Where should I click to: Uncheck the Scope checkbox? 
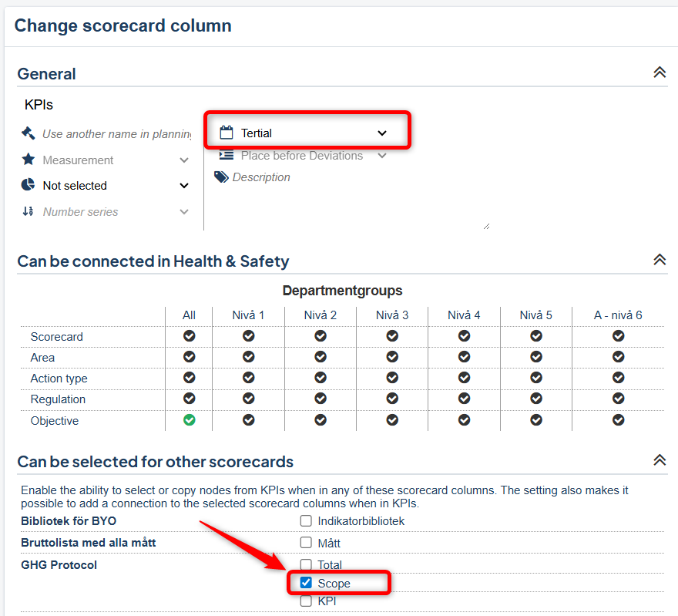pyautogui.click(x=306, y=583)
